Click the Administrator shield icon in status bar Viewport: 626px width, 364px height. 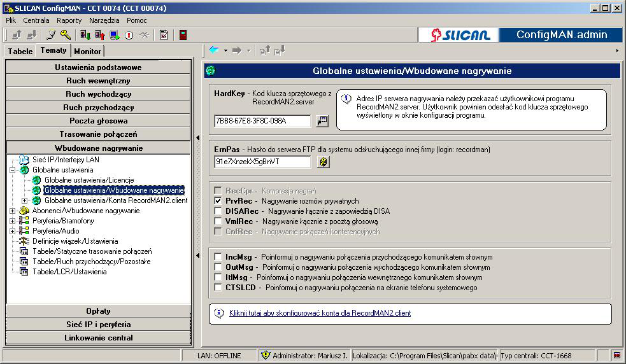(266, 355)
